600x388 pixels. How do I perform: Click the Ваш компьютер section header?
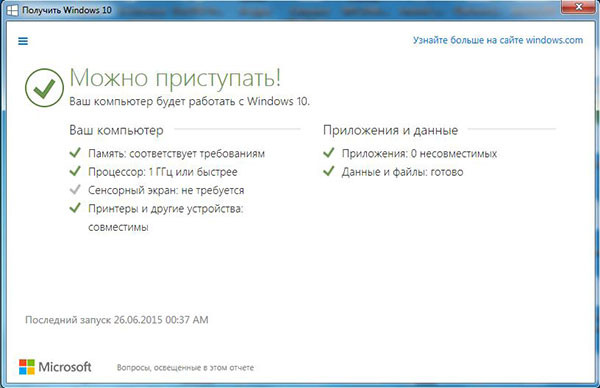(x=116, y=130)
